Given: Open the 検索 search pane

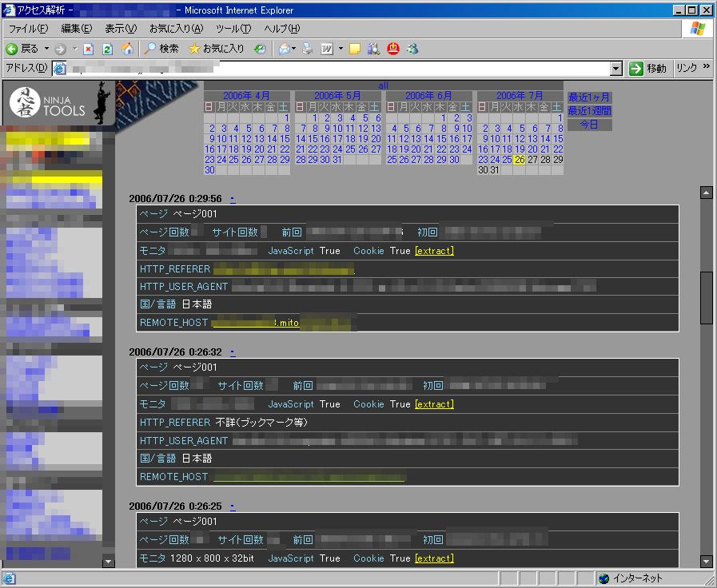Looking at the screenshot, I should 161,49.
